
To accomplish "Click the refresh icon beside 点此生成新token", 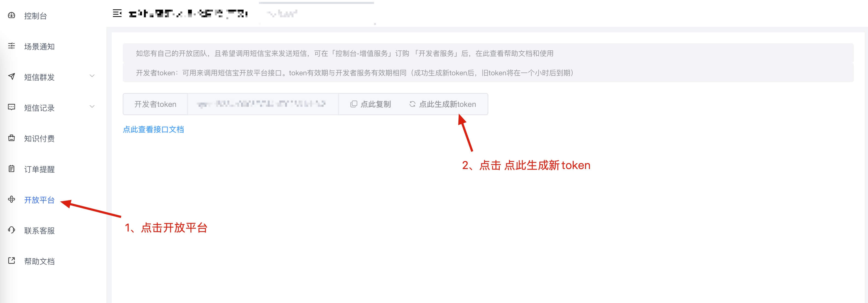I will pos(412,104).
